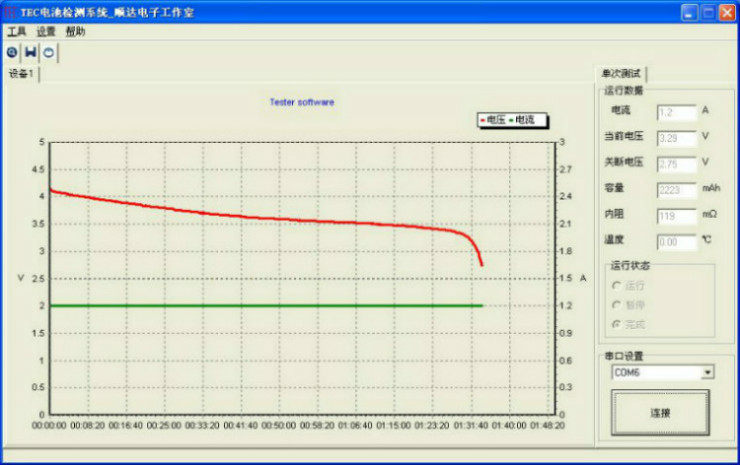Image resolution: width=740 pixels, height=465 pixels.
Task: Open the COM6 serial port dropdown
Action: coord(707,372)
